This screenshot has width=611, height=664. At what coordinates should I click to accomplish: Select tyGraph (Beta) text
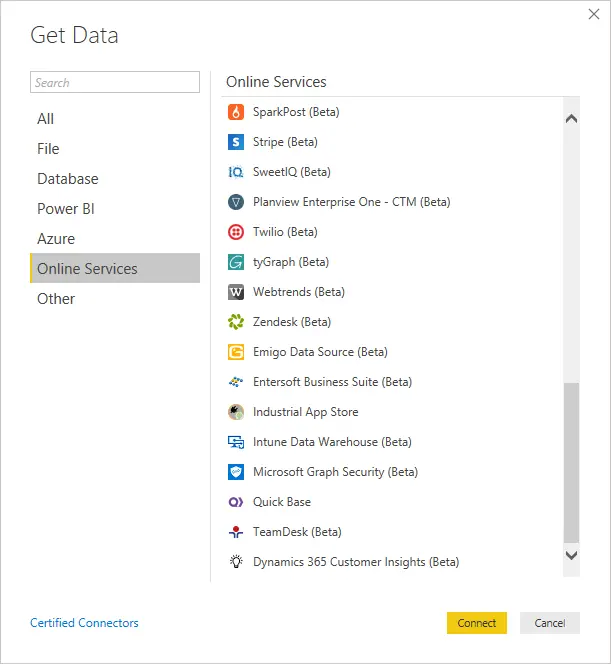(291, 262)
